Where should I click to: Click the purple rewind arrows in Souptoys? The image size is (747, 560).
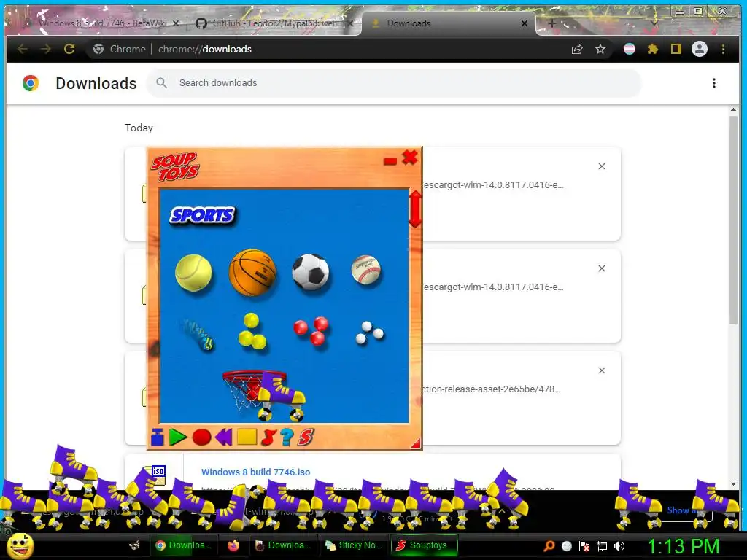point(223,437)
